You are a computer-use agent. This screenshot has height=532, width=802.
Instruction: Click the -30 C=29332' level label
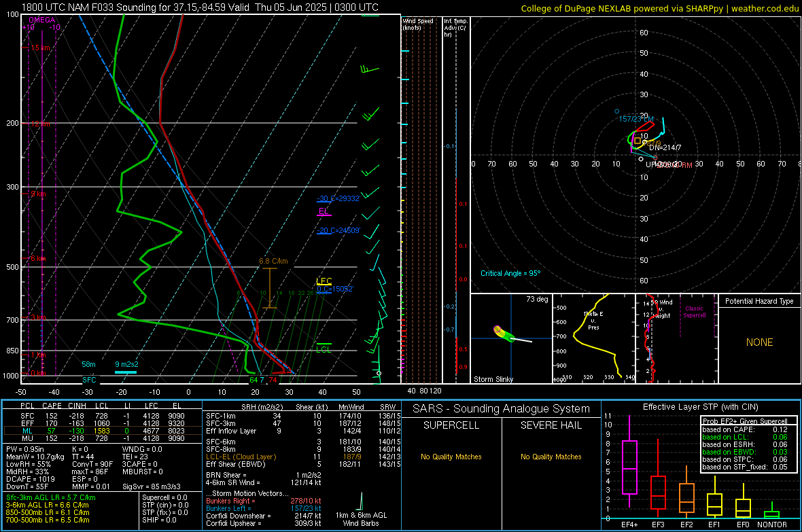(338, 198)
